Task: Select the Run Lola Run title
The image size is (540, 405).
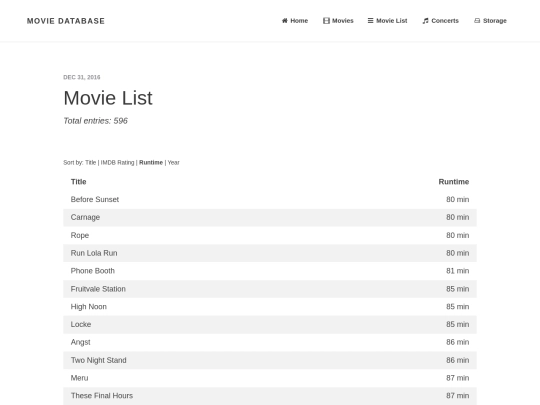Action: 94,253
